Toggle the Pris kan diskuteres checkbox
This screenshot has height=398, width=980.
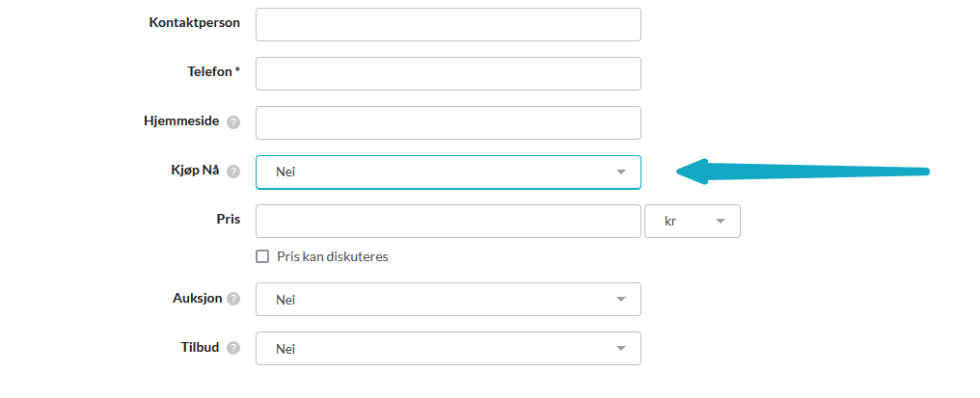[x=262, y=256]
